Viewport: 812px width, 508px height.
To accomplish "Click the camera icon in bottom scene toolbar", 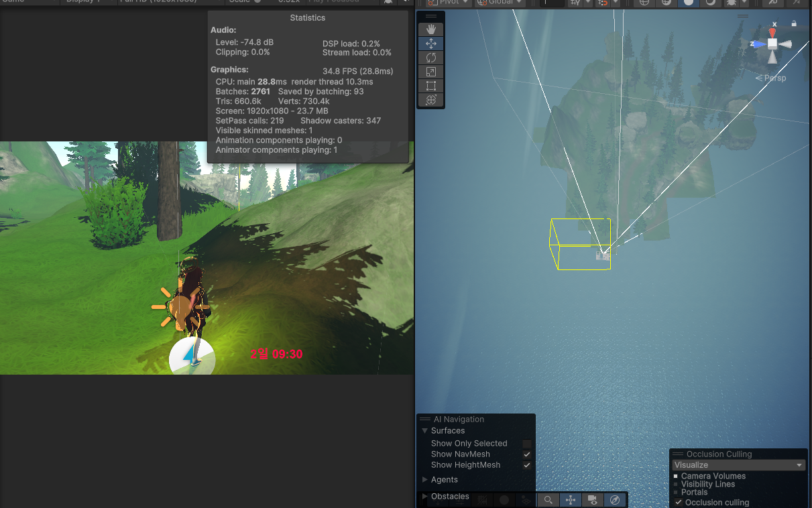I will coord(592,500).
